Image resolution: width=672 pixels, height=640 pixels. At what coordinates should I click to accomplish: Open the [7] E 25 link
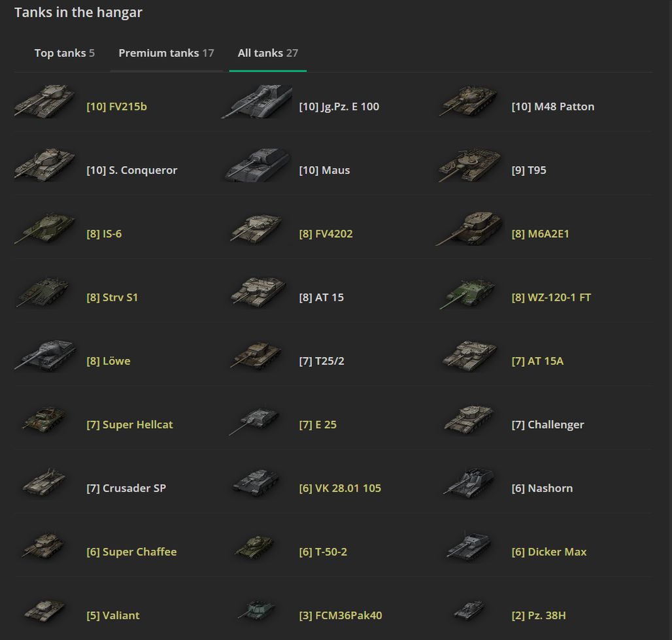pos(318,425)
